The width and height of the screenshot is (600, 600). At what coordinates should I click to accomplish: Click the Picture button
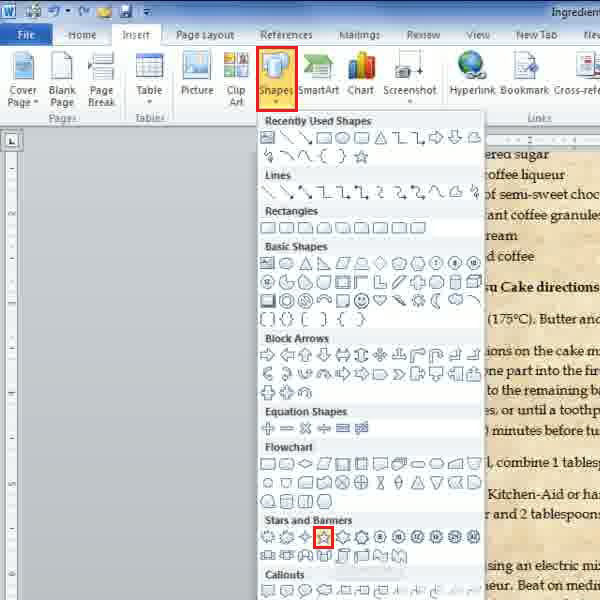click(x=197, y=75)
